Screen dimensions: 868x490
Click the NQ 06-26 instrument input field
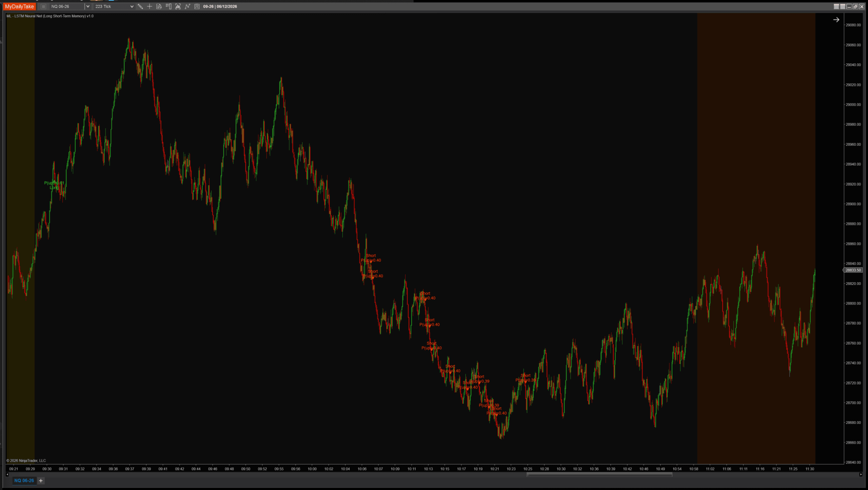[x=67, y=6]
